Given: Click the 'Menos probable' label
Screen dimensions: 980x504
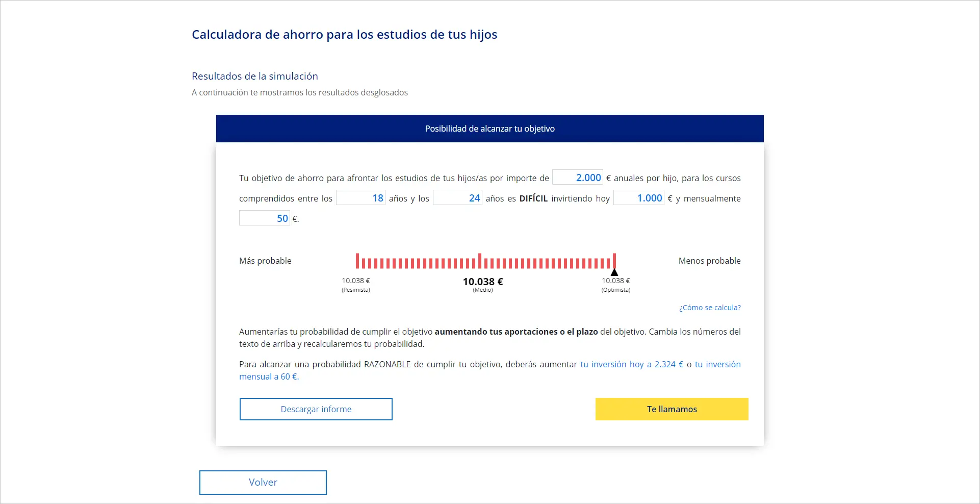Looking at the screenshot, I should [709, 261].
